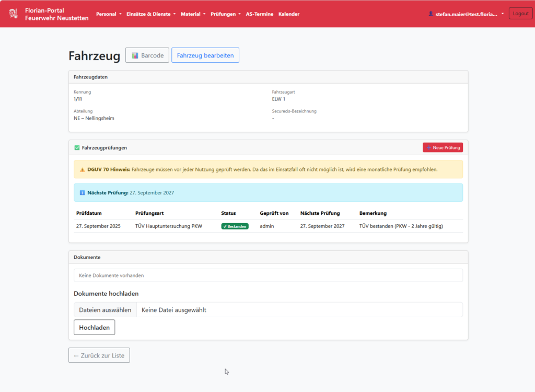Click the green checkmark icon beside Fahrzeugprüfungen
Viewport: 535px width, 392px height.
(77, 148)
